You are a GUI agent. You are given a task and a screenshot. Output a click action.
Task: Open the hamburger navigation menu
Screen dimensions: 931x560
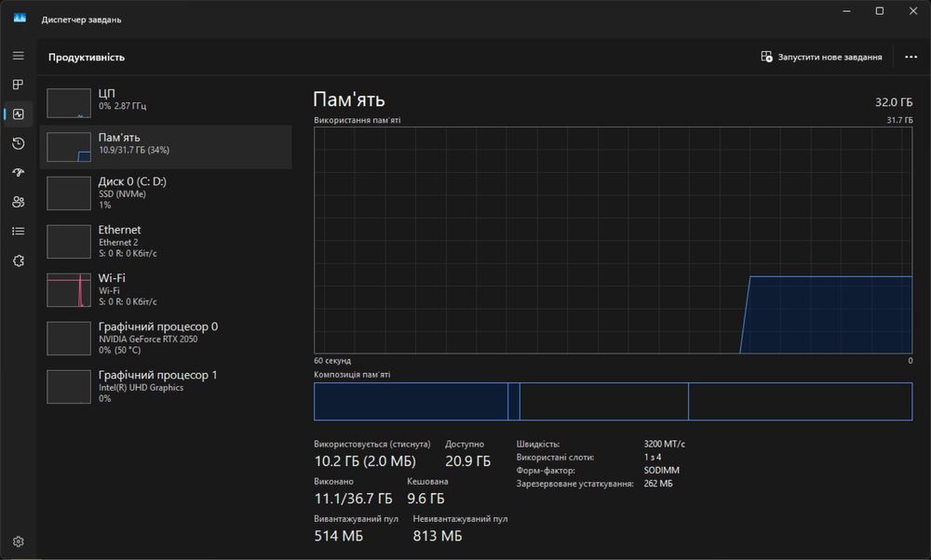(19, 55)
